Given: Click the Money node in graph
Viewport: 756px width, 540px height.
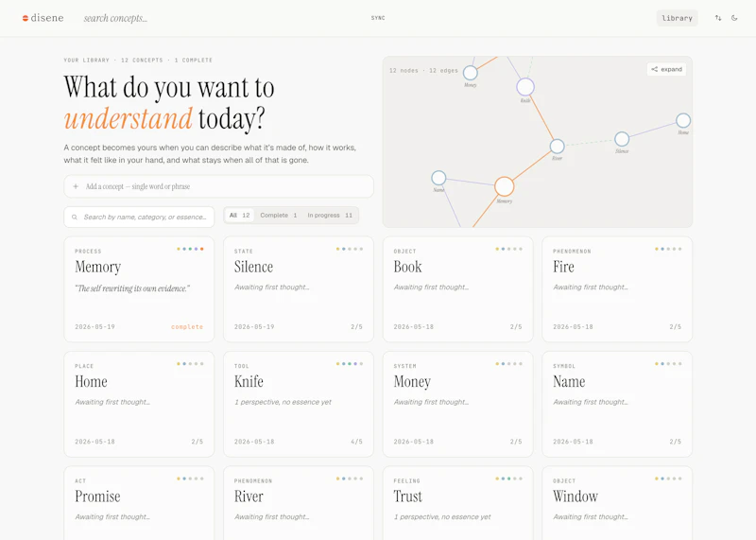Looking at the screenshot, I should click(x=470, y=73).
